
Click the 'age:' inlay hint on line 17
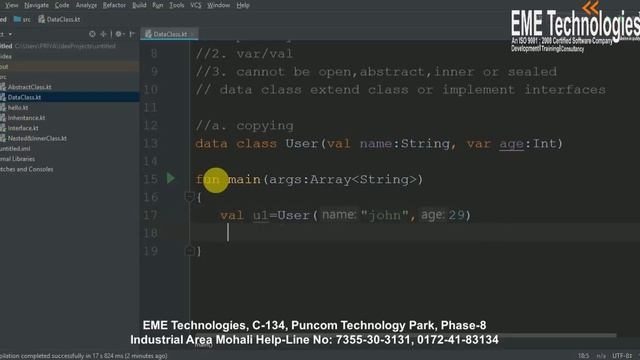(x=432, y=215)
